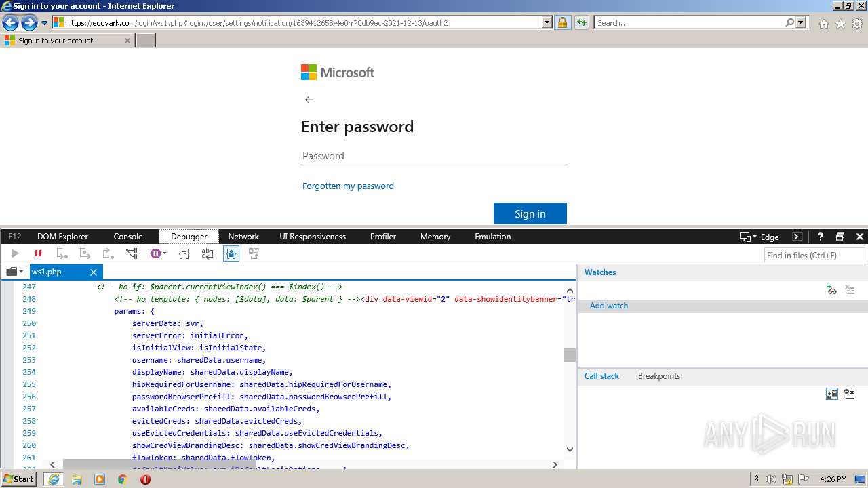This screenshot has width=868, height=488.
Task: Expand the address bar autocomplete dropdown
Action: point(547,22)
